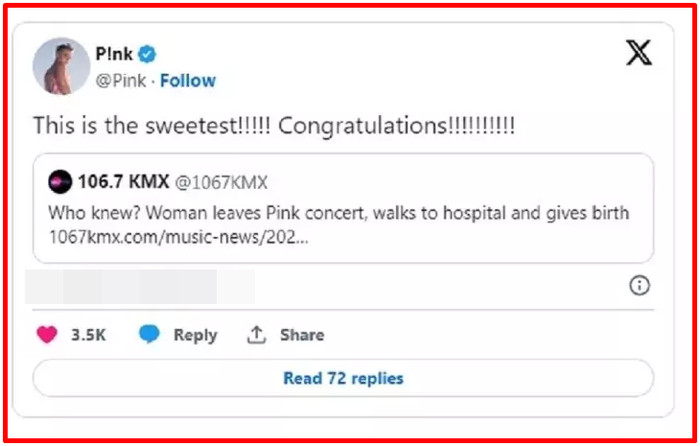Click the 3.5K likes count
700x446 pixels.
click(88, 335)
